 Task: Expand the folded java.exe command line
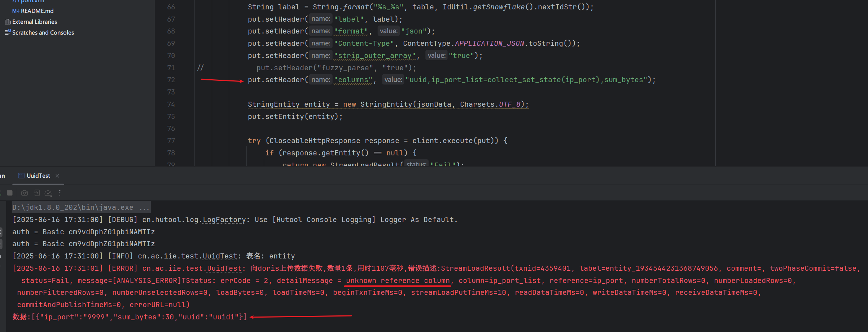coord(81,207)
